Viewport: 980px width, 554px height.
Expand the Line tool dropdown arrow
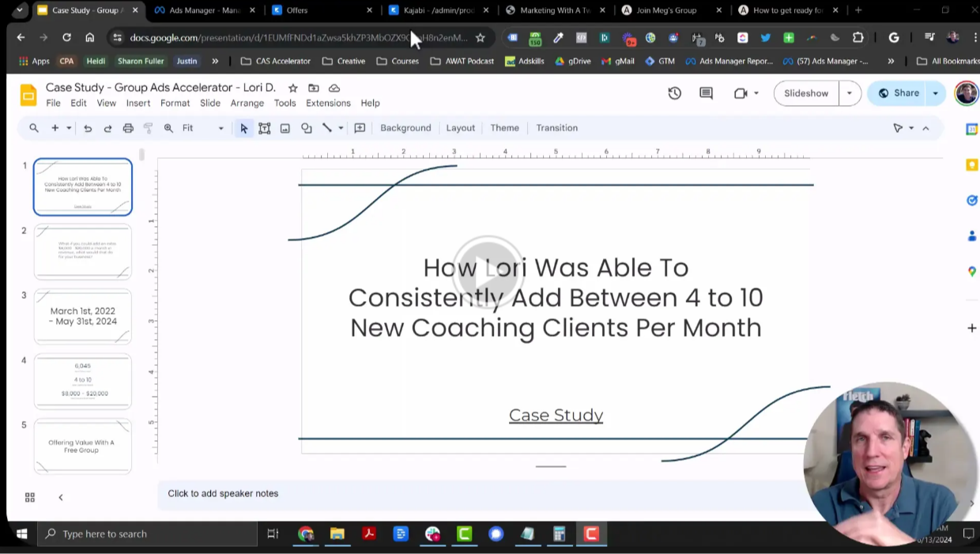coord(341,128)
